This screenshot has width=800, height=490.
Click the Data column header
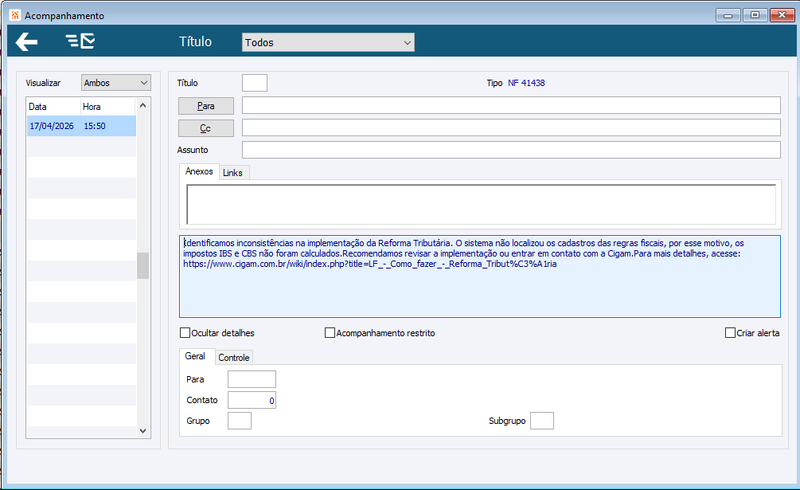pyautogui.click(x=54, y=107)
